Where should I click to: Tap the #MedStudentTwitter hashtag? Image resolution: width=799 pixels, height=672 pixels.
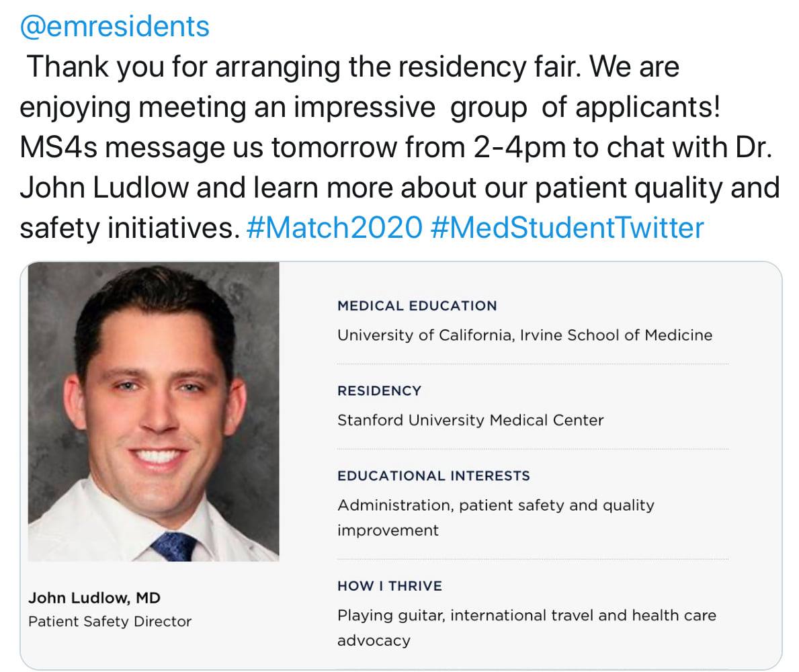[x=567, y=227]
